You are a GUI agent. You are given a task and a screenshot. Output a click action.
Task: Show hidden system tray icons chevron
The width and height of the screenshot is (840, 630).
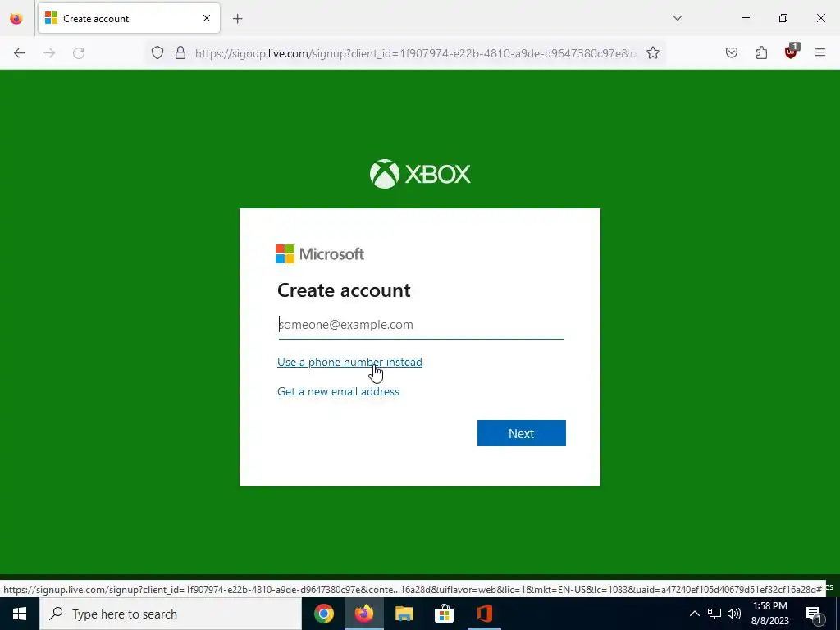pos(694,614)
